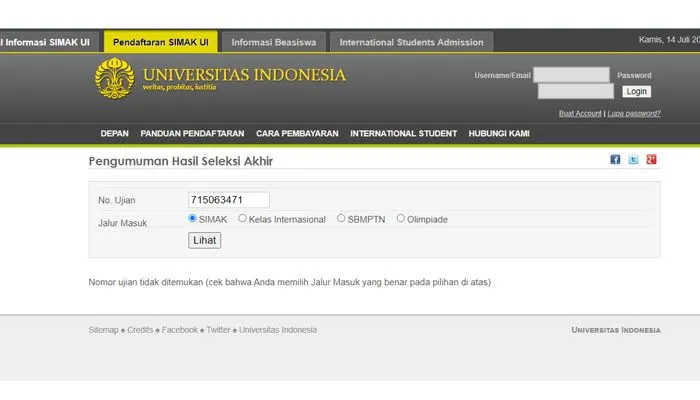This screenshot has width=700, height=400.
Task: Go to DEPAN menu item
Action: (114, 133)
